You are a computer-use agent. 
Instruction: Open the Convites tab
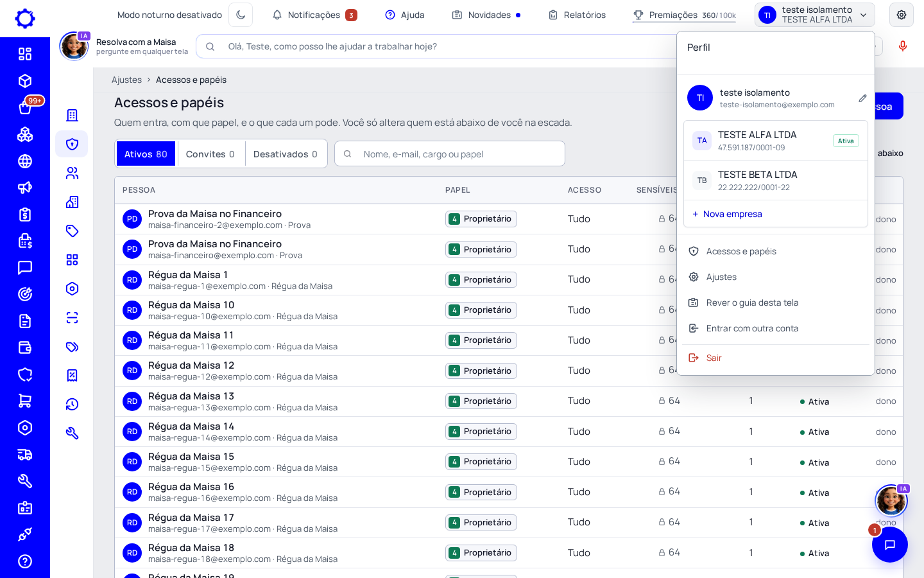click(x=210, y=154)
